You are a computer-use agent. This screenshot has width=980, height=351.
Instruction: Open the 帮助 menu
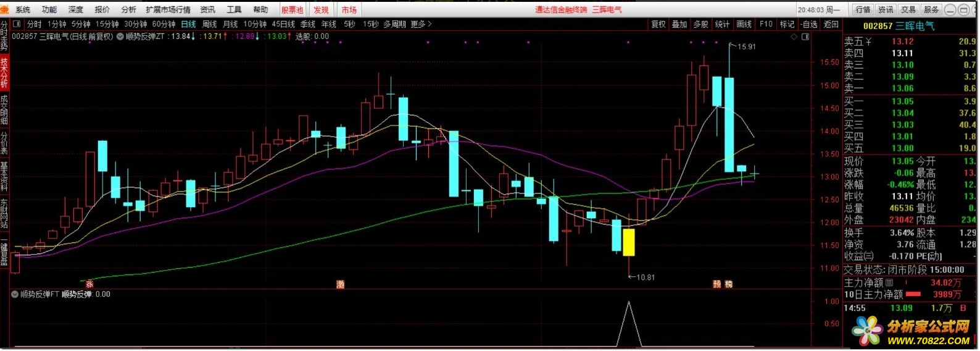[261, 10]
